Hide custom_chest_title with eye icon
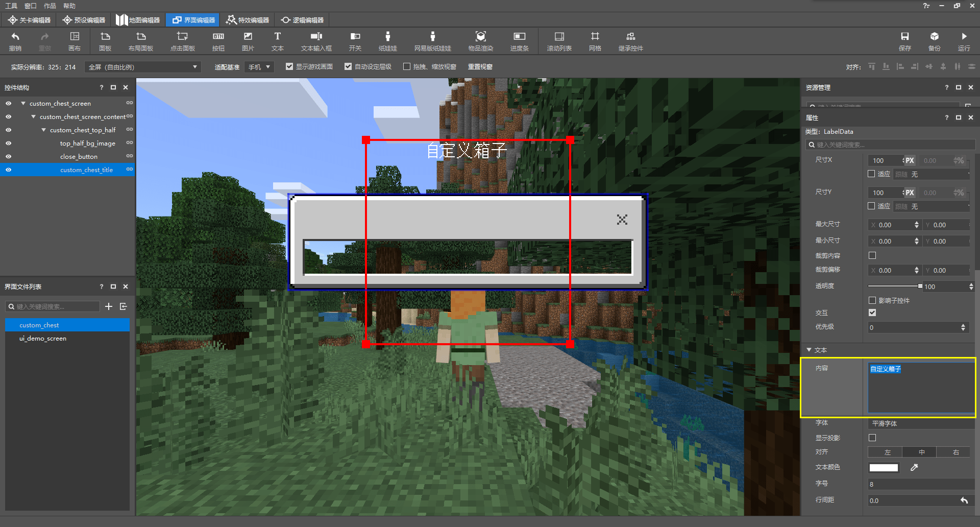Image resolution: width=980 pixels, height=527 pixels. 8,170
